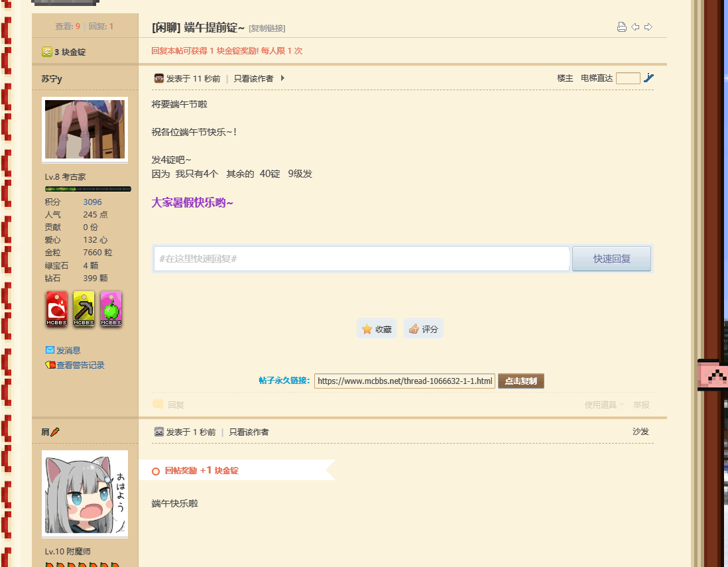The width and height of the screenshot is (728, 567).
Task: Open username 苏宁y profile
Action: pos(52,78)
